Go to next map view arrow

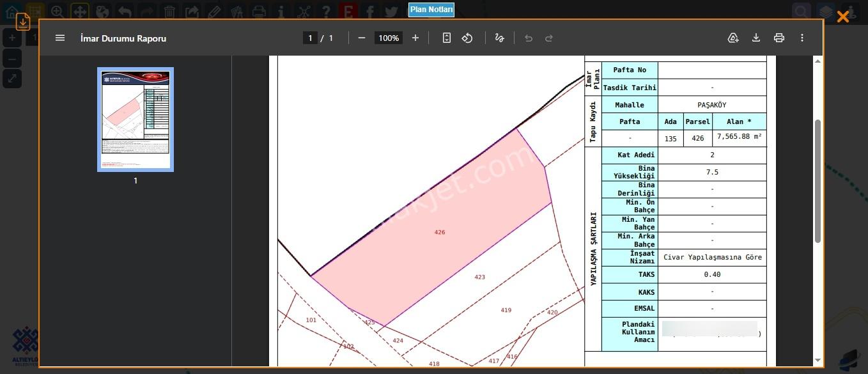click(147, 11)
